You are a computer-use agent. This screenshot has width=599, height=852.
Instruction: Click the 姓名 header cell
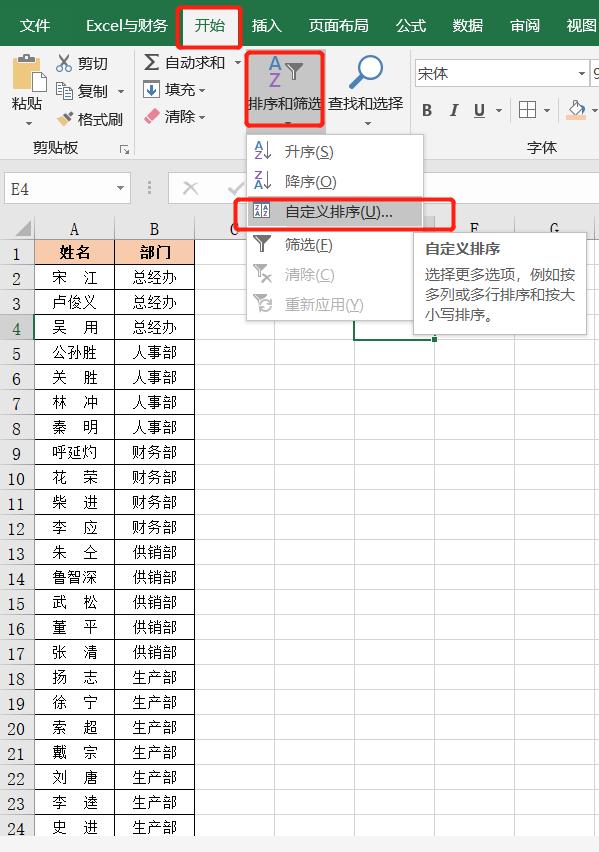click(74, 253)
